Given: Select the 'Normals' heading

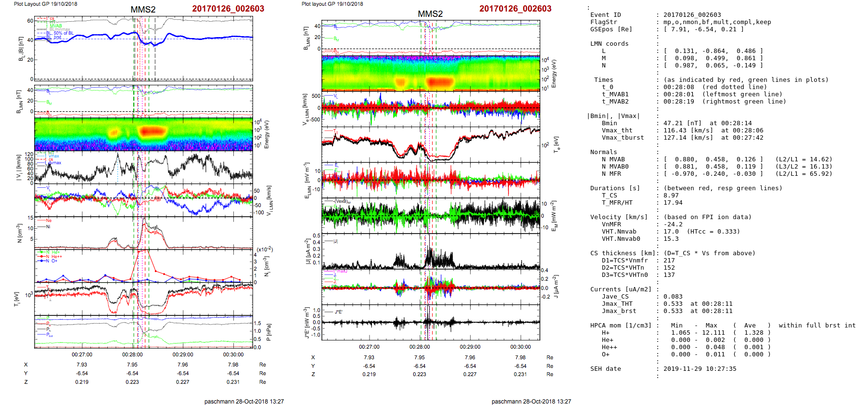Looking at the screenshot, I should [603, 152].
